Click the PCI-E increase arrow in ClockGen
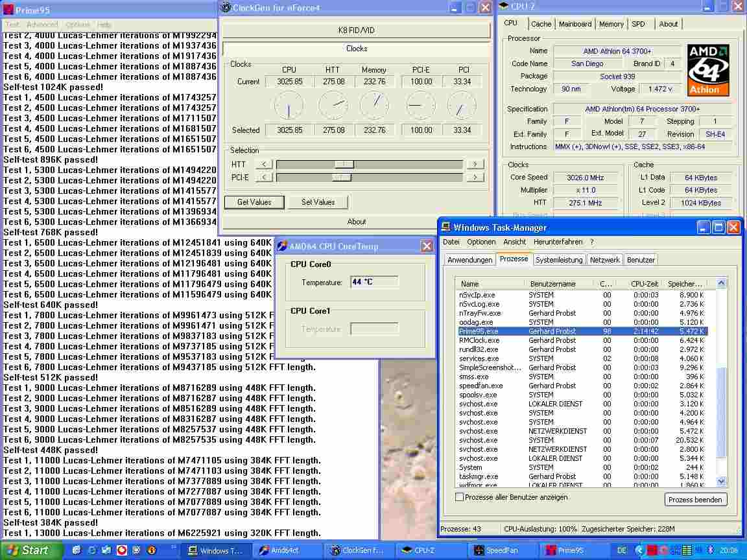 (475, 178)
